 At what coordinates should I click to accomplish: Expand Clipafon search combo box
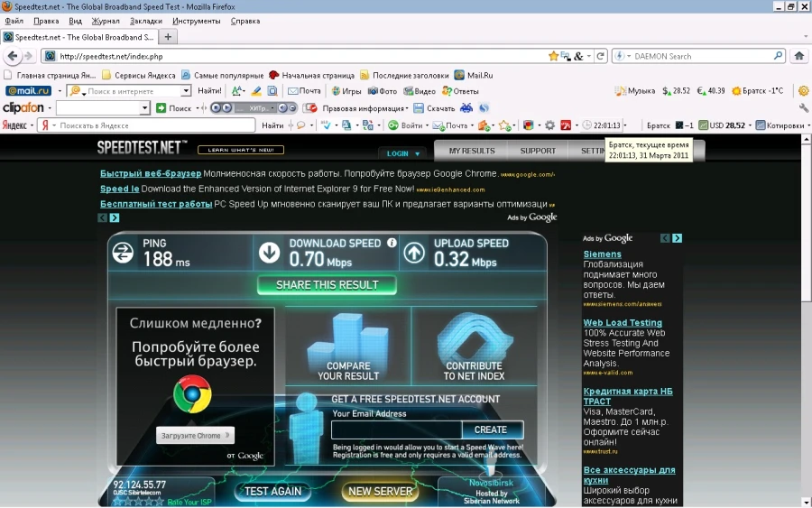click(x=144, y=107)
